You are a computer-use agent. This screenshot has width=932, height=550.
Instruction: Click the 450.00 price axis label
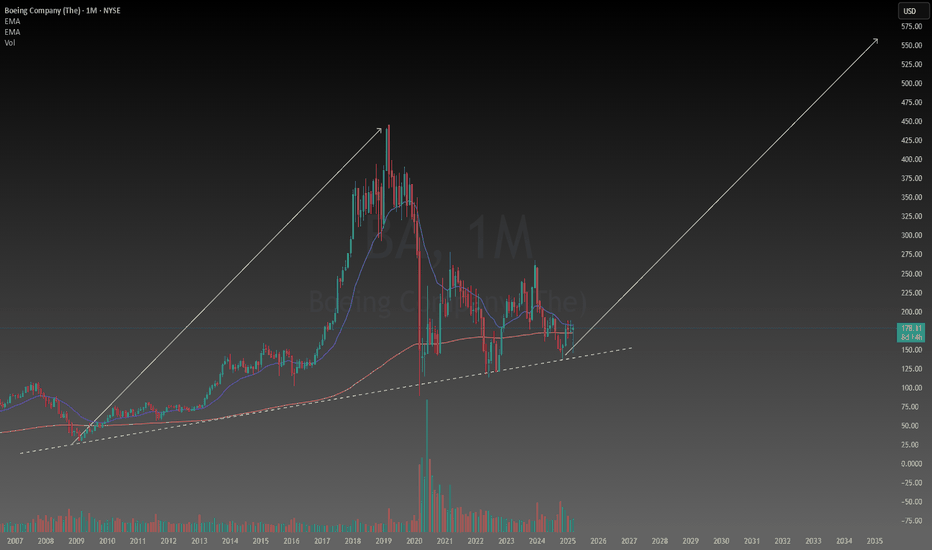pos(911,121)
